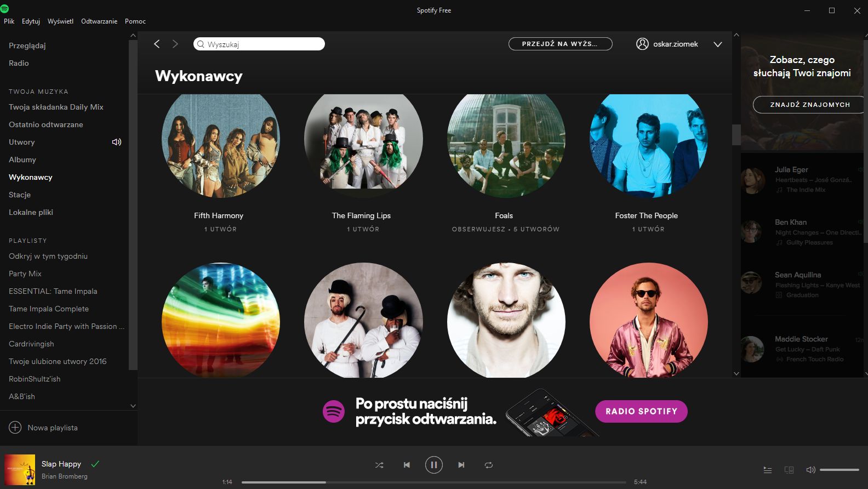This screenshot has width=868, height=489.
Task: Open Albumy in the sidebar
Action: pyautogui.click(x=22, y=160)
